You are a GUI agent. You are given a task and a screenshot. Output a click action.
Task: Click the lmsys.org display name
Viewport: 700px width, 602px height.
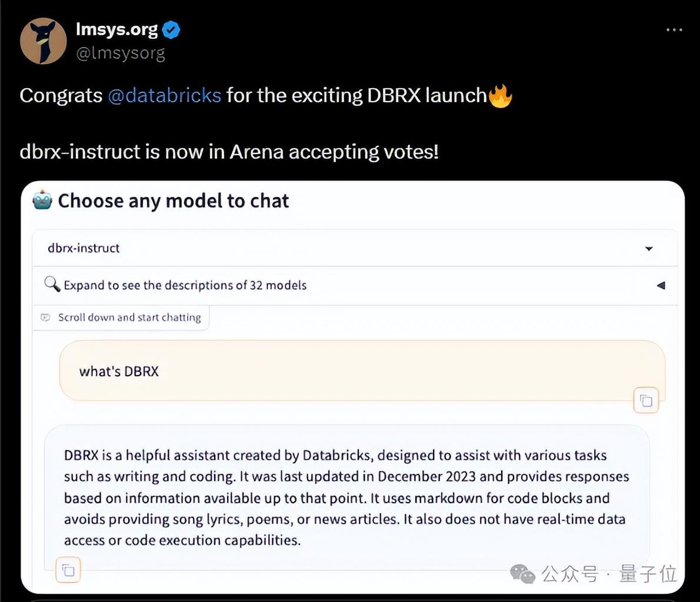click(116, 29)
